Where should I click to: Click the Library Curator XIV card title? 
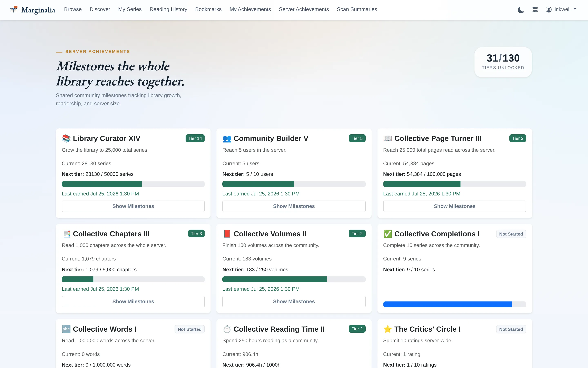[106, 138]
